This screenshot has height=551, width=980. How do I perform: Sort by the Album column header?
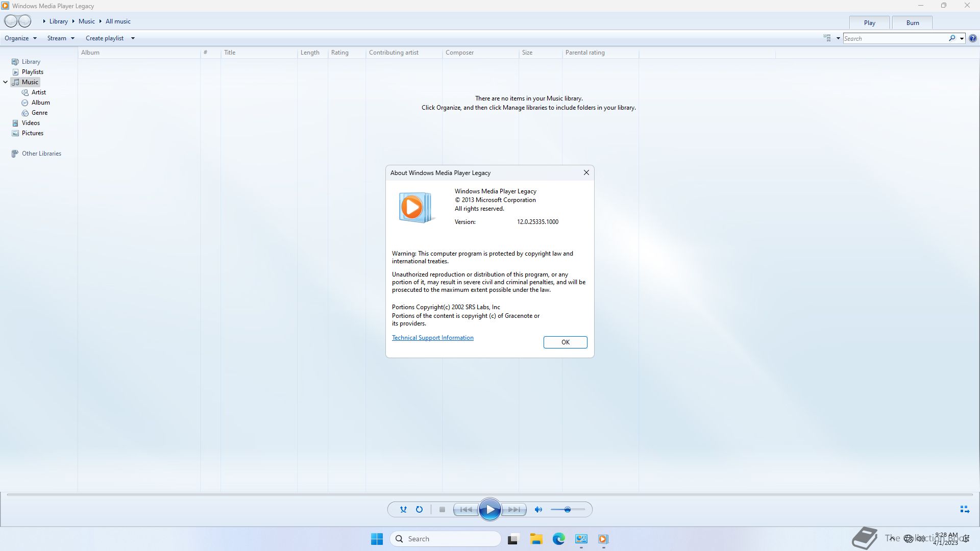click(139, 53)
